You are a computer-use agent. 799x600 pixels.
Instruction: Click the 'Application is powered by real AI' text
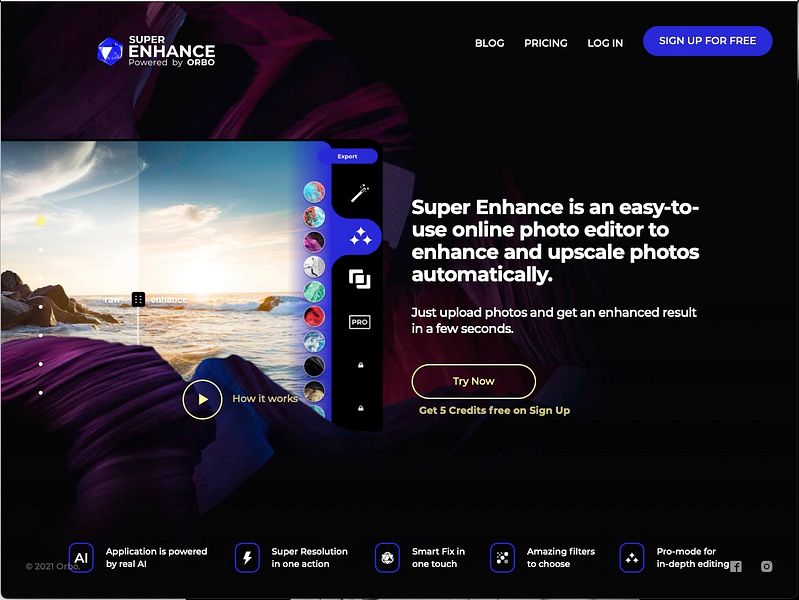coord(156,558)
